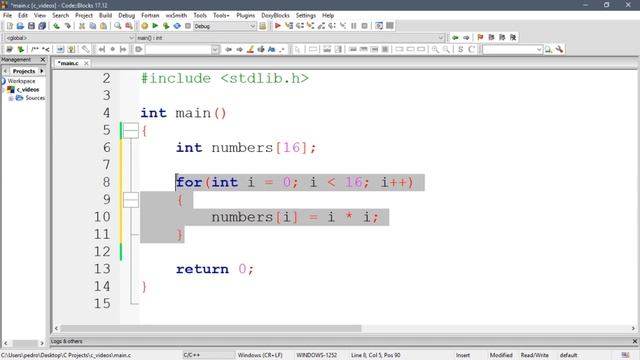Collapse the for-loop fold at line 9
The image size is (640, 360).
(x=131, y=200)
